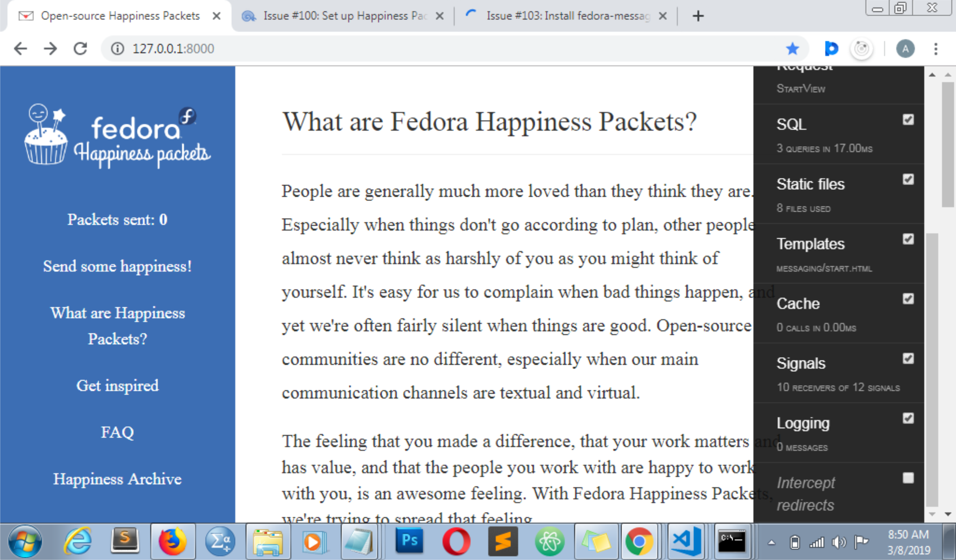Open the Chrome profile avatar
The height and width of the screenshot is (560, 956).
[x=905, y=49]
